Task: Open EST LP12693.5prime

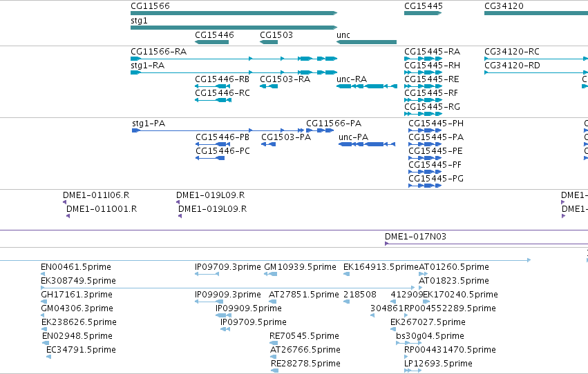Action: pyautogui.click(x=413, y=371)
